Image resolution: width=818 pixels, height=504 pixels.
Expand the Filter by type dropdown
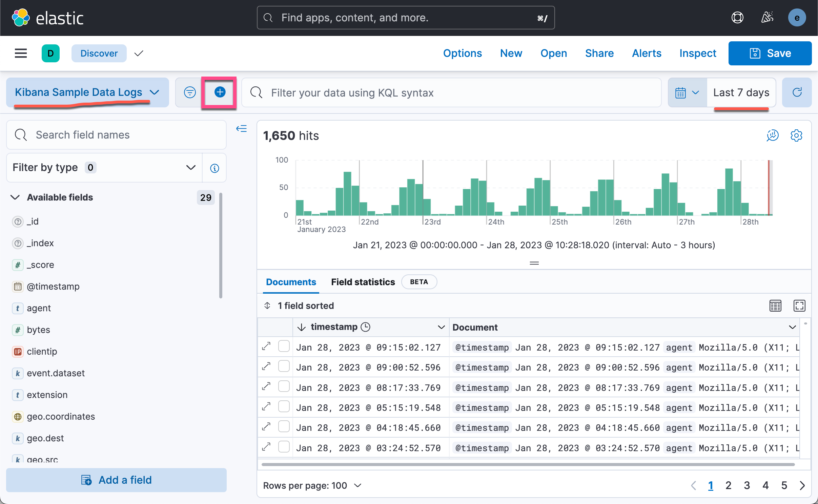104,168
